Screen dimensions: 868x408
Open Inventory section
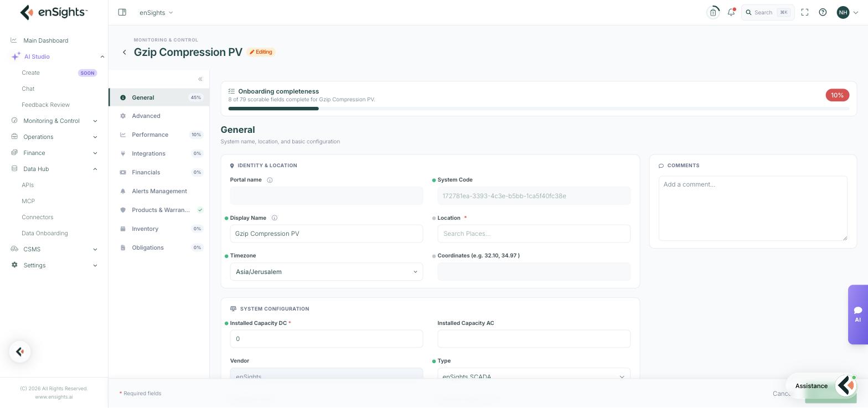(x=159, y=229)
